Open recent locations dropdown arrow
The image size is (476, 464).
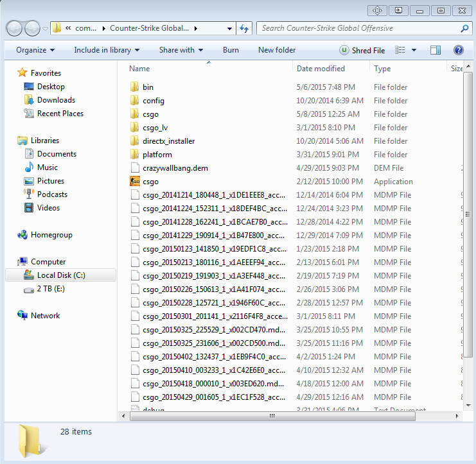click(45, 29)
